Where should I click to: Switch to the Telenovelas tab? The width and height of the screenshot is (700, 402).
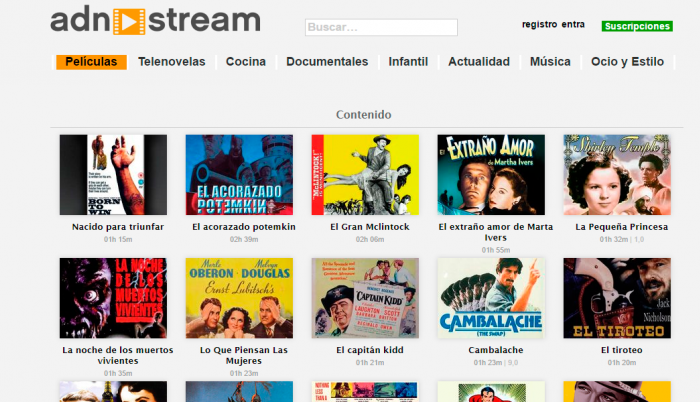coord(172,62)
